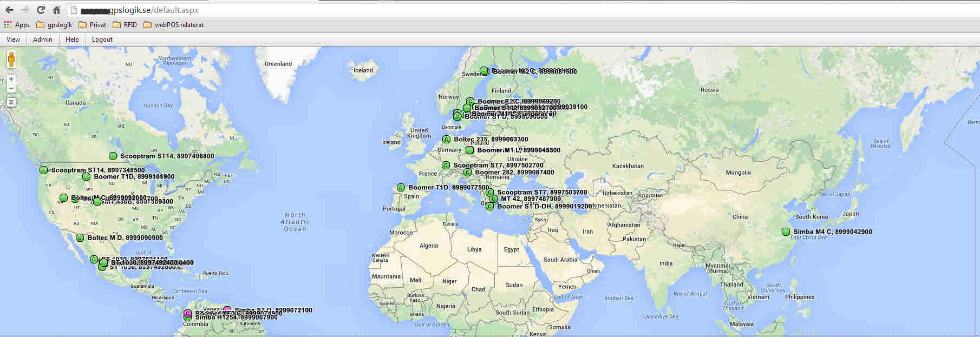This screenshot has width=980, height=337.
Task: Click the 'Scooptram ST14, 8997496800' label
Action: [167, 156]
